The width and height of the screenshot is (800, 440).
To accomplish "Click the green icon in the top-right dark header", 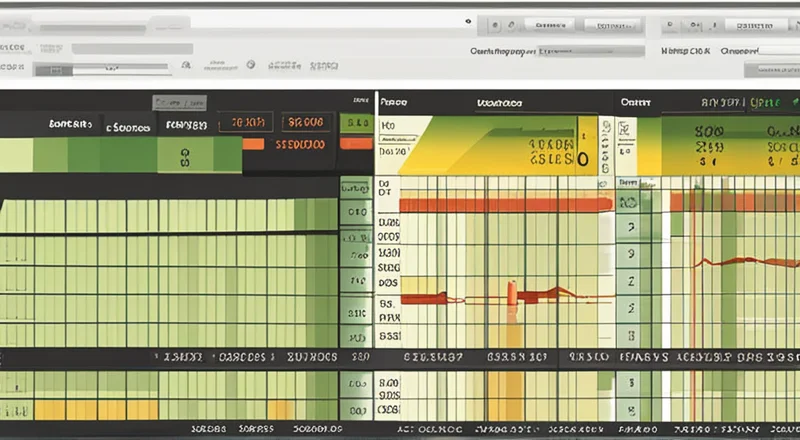I will pos(790,102).
